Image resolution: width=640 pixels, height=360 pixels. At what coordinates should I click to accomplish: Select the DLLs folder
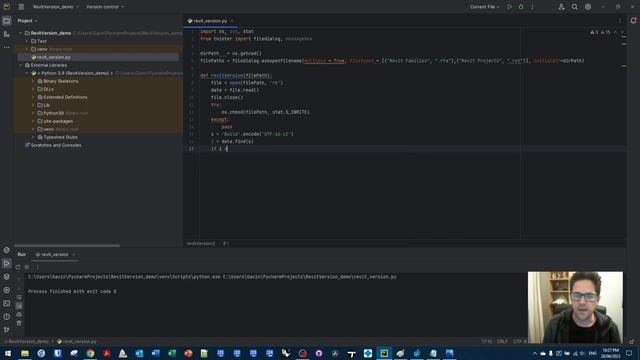click(49, 89)
